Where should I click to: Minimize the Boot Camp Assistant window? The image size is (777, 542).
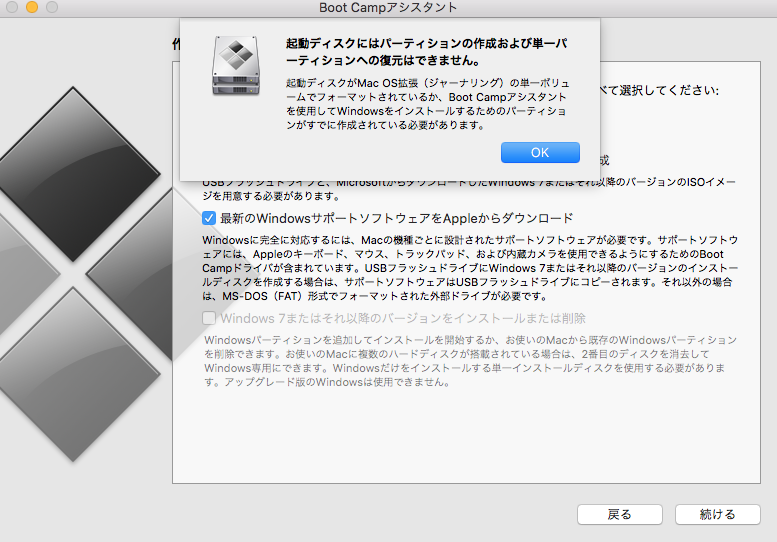tap(32, 7)
